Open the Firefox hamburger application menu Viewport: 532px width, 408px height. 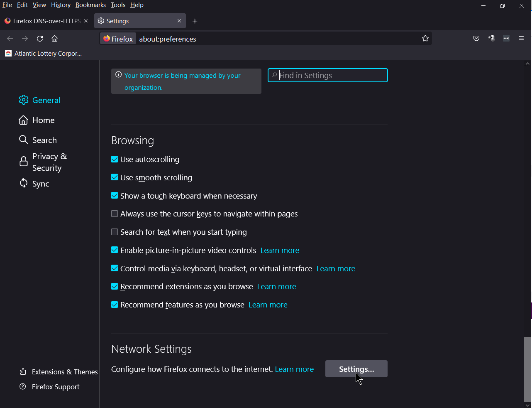click(521, 39)
